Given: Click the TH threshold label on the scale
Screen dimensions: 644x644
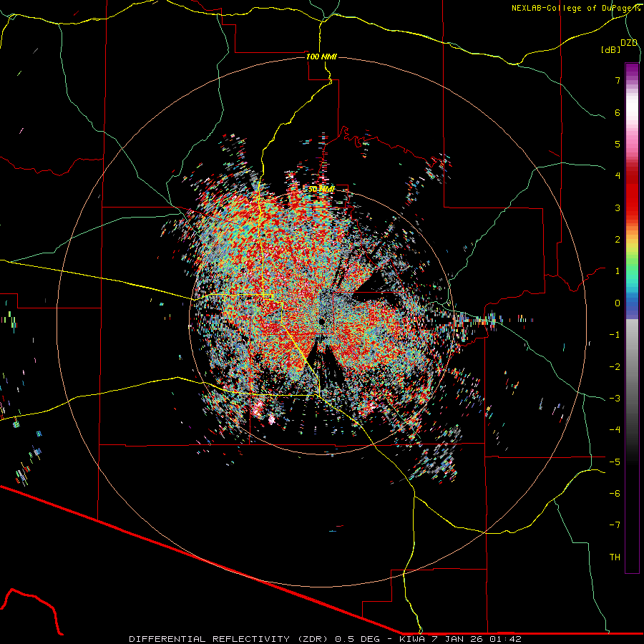Looking at the screenshot, I should coord(615,557).
